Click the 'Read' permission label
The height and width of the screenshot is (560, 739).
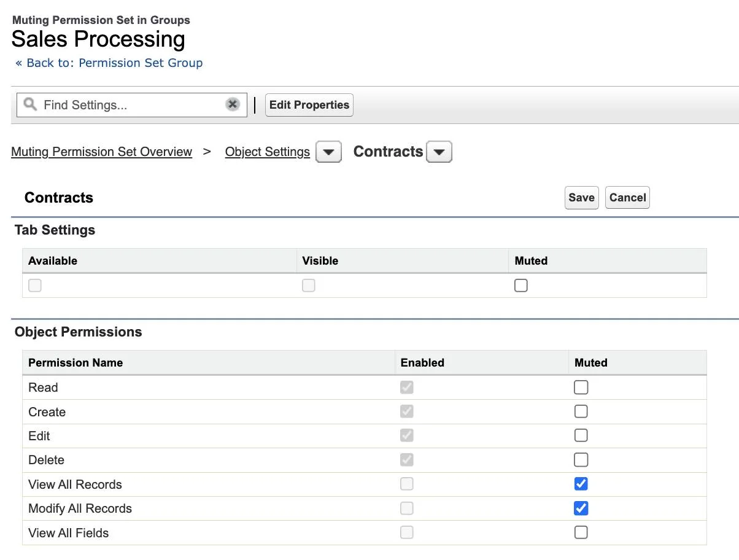tap(43, 387)
